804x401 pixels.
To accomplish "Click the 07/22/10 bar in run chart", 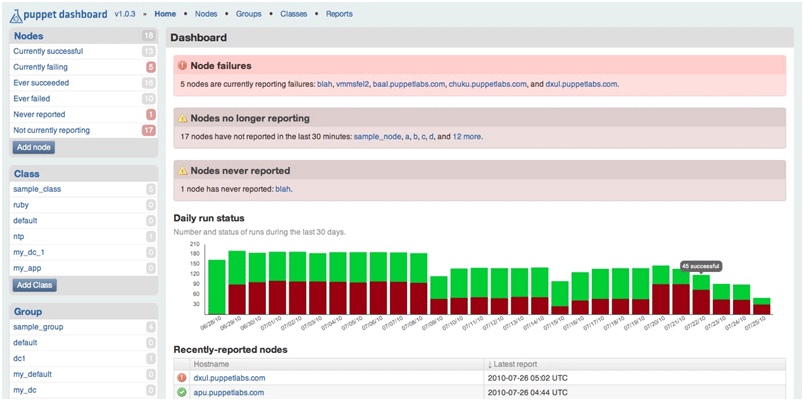I will coord(701,295).
